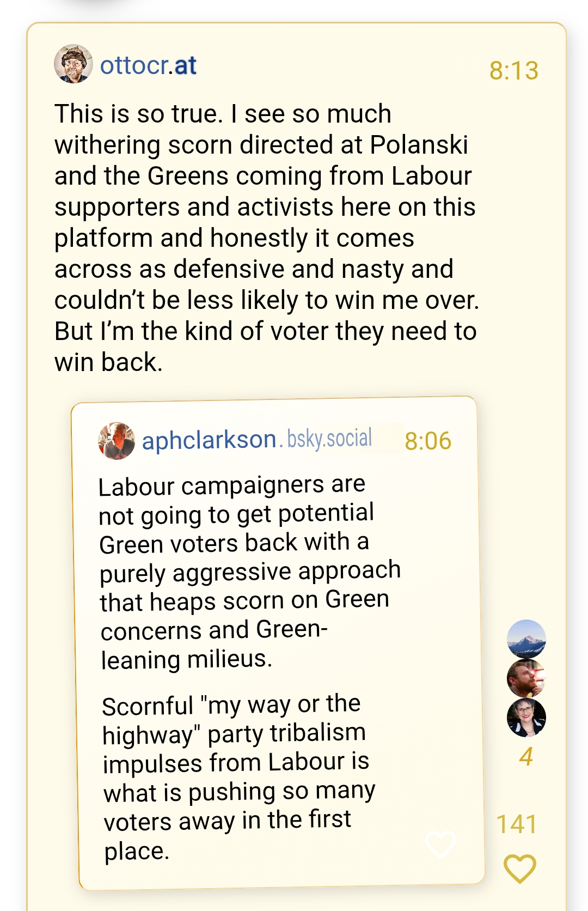The image size is (588, 911).
Task: Open the ottocr.at handle link
Action: click(x=148, y=65)
